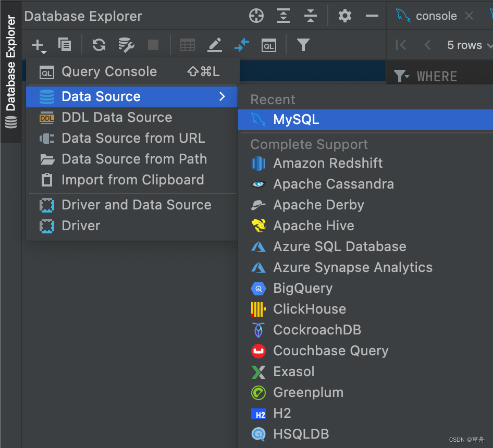Expand all items in Database Explorer
This screenshot has height=448, width=493.
pos(284,16)
